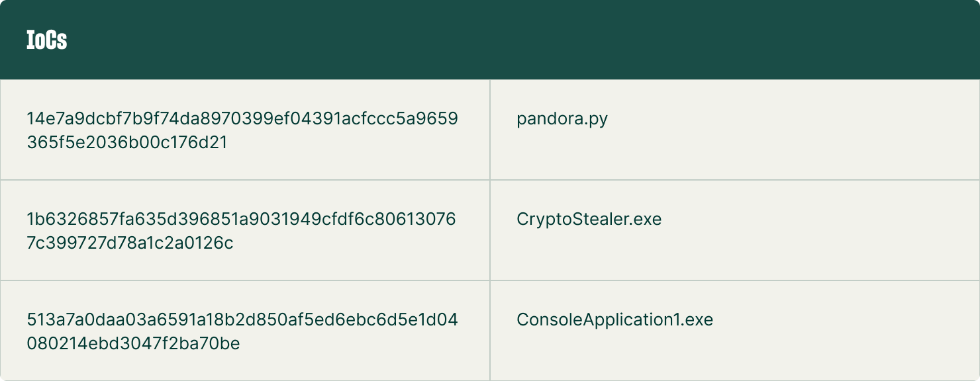Viewport: 980px width, 381px height.
Task: Click the hash line starting with 513a7a0daa
Action: pos(242,320)
